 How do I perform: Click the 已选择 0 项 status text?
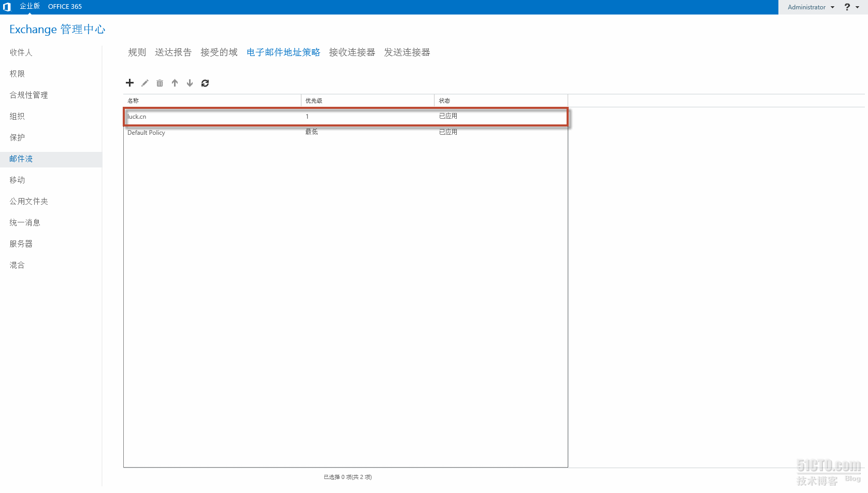pyautogui.click(x=348, y=477)
